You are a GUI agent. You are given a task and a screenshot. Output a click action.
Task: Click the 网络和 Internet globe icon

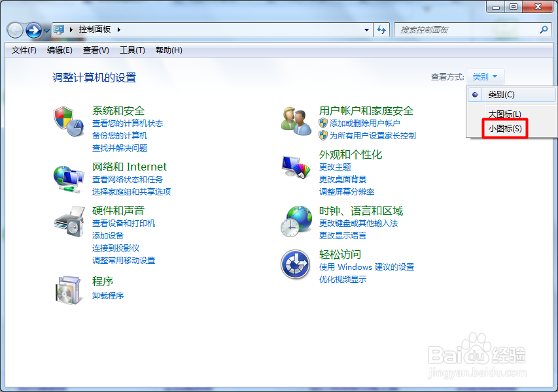[68, 177]
